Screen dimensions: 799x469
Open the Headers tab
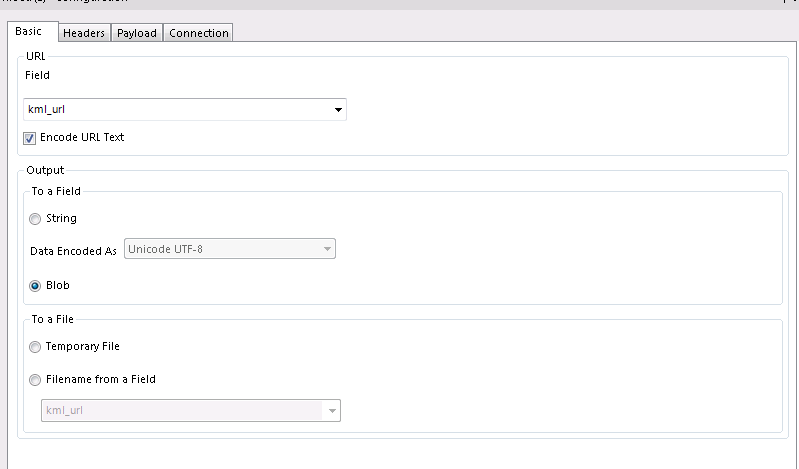click(x=84, y=33)
